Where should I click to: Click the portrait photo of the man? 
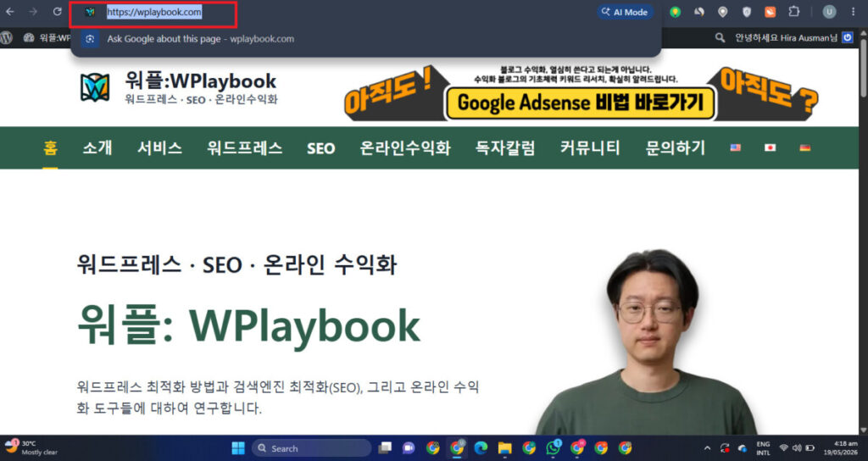647,342
